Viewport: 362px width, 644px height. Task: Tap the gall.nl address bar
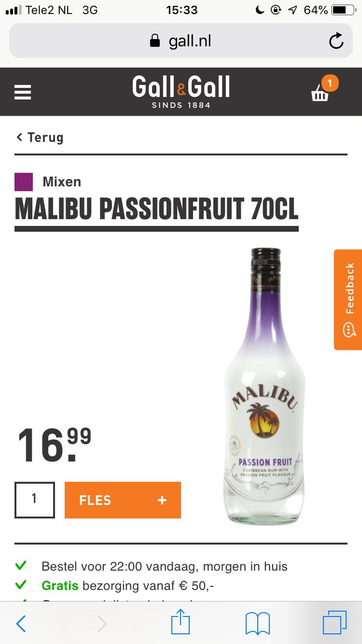pos(181,42)
